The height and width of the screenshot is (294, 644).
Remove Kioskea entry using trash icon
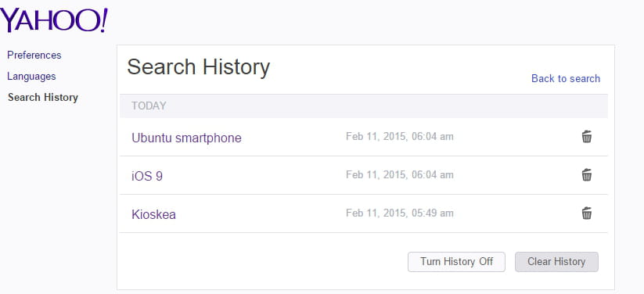coord(587,213)
